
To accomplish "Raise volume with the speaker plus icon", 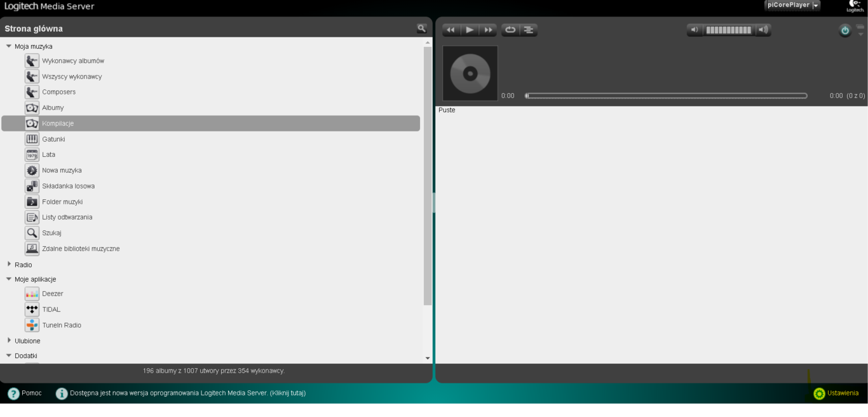I will click(763, 30).
